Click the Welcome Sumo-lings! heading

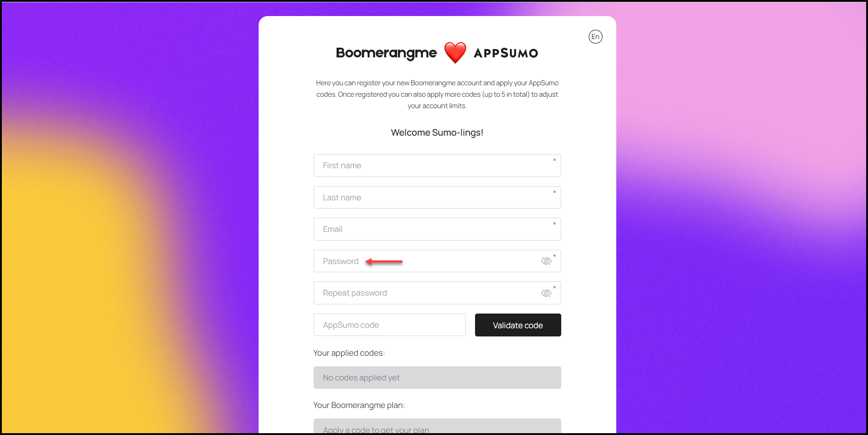tap(437, 132)
